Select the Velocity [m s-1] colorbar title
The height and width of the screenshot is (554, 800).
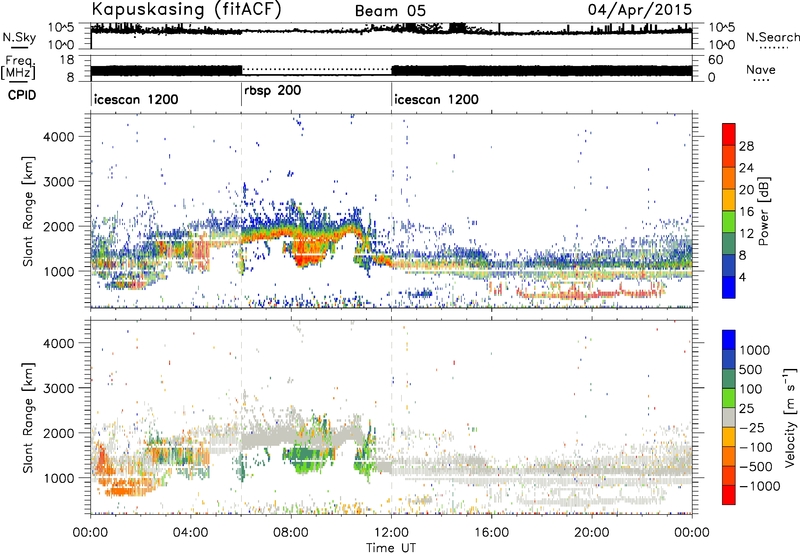pyautogui.click(x=790, y=417)
